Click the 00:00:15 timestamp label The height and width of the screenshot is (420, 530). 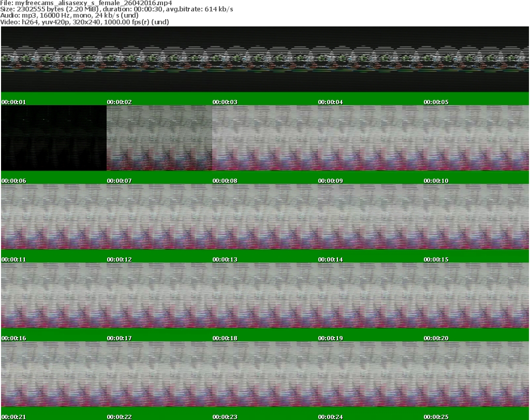pos(436,259)
